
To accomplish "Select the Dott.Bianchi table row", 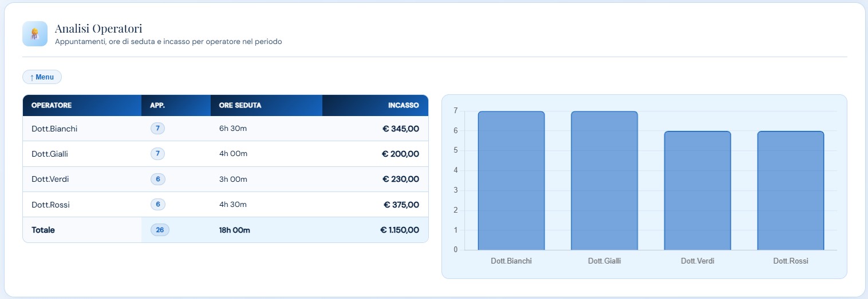I will coord(225,129).
